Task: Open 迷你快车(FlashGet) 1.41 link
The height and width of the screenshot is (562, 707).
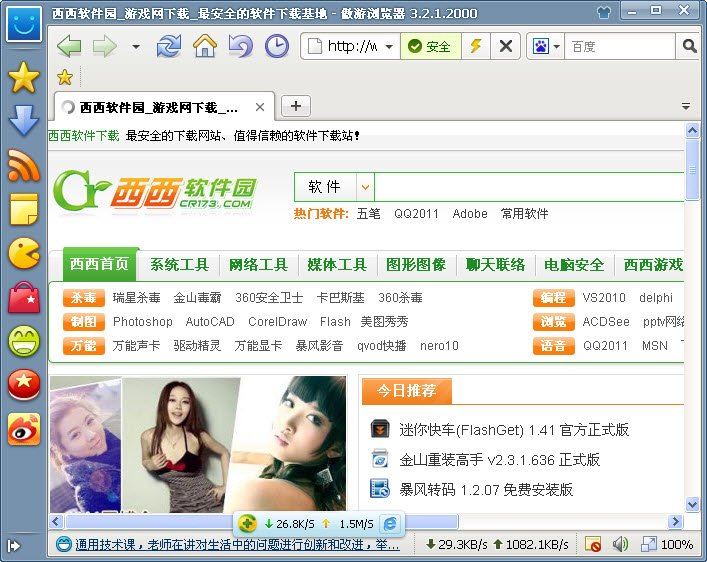Action: click(x=514, y=429)
